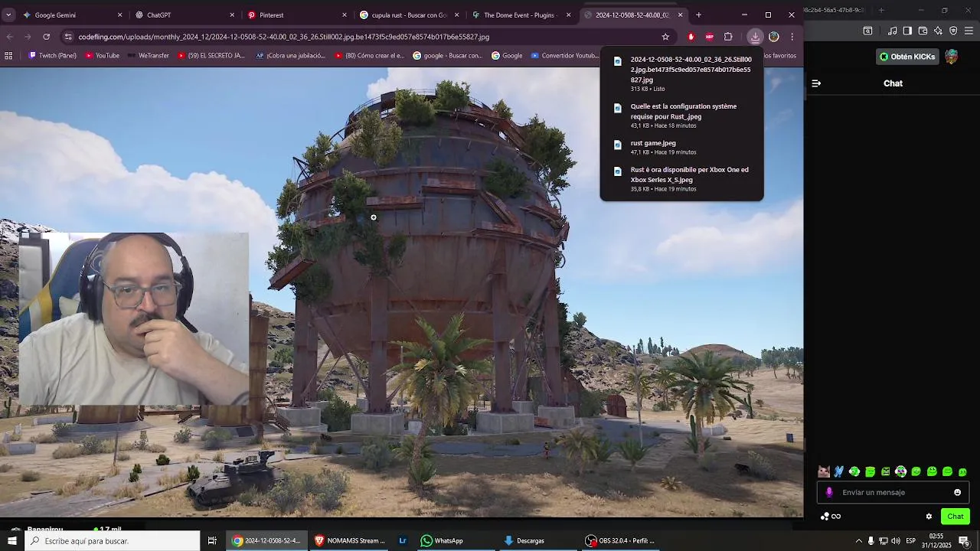This screenshot has width=980, height=551.
Task: Open the Cómo crear el e... bookmark
Action: click(x=369, y=55)
